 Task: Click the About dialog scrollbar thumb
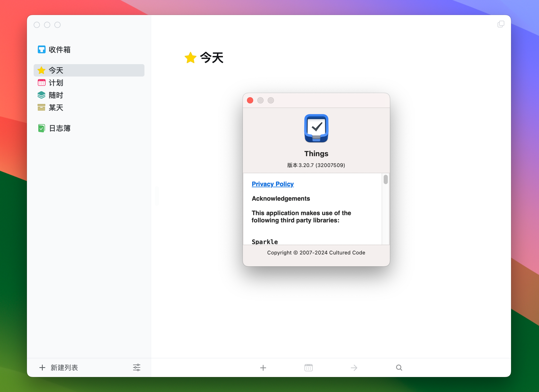pos(386,179)
